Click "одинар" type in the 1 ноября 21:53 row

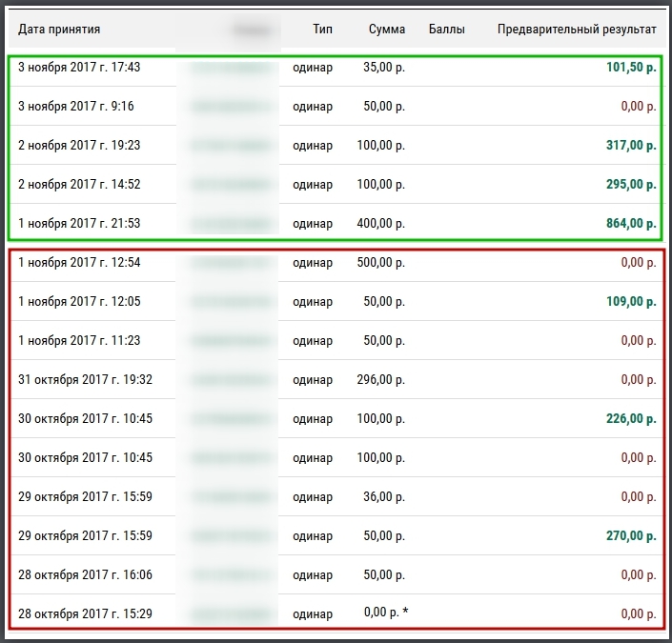coord(313,224)
